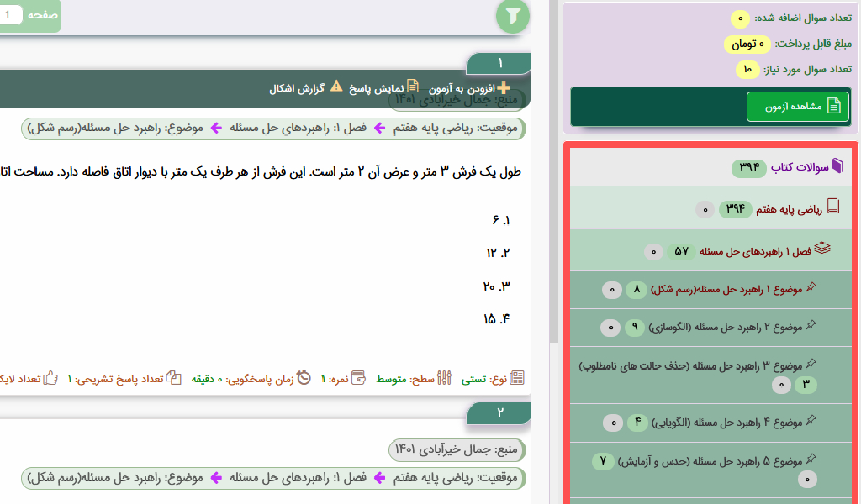This screenshot has height=504, width=861.
Task: Click the pin icon of 'موضوع ۵' (حدس و آزمایش)
Action: tap(811, 459)
